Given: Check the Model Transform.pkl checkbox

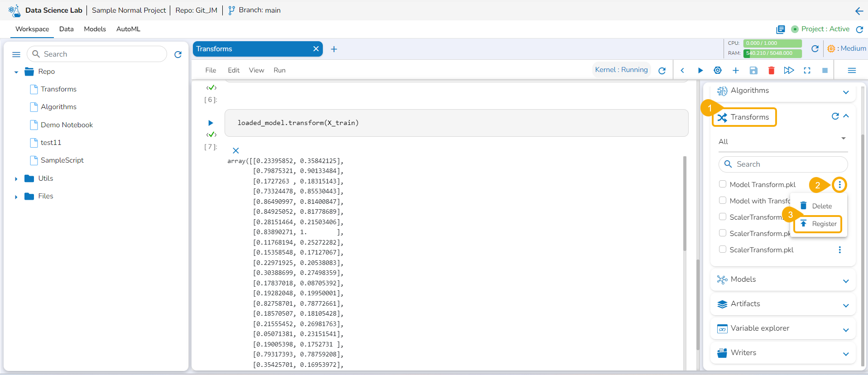Looking at the screenshot, I should [x=723, y=184].
